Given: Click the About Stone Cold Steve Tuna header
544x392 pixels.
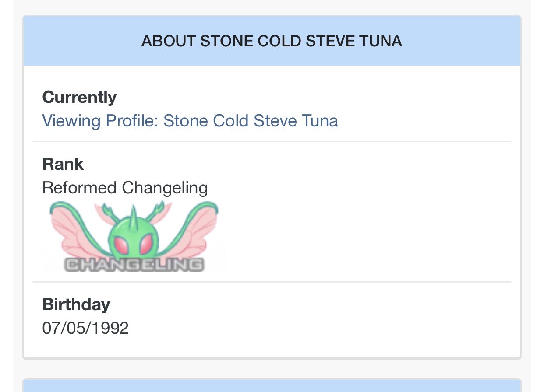Looking at the screenshot, I should (x=272, y=41).
